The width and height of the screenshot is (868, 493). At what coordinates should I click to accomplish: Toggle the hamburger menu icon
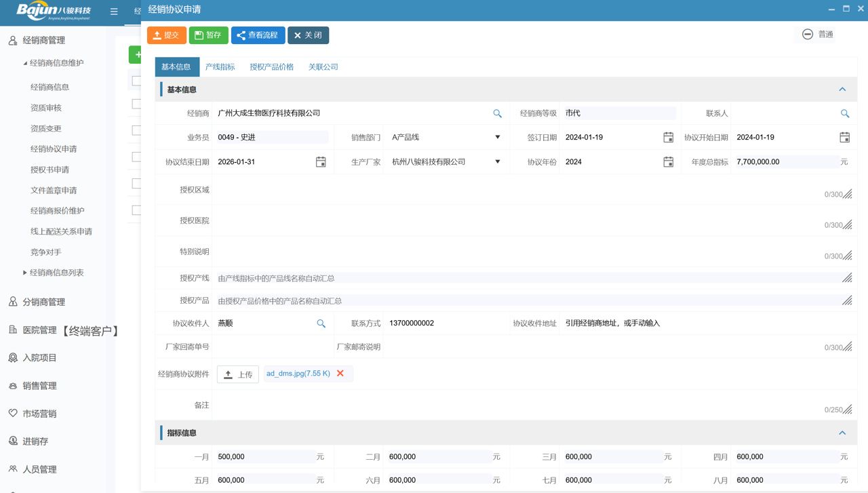tap(114, 12)
